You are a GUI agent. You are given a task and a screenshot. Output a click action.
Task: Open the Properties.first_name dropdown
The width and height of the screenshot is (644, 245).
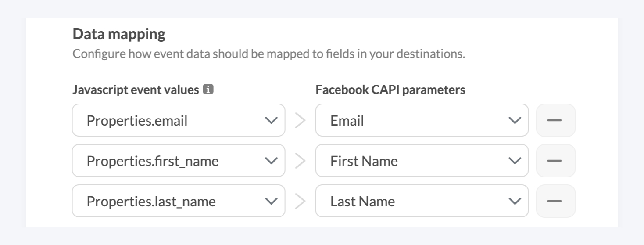click(179, 161)
